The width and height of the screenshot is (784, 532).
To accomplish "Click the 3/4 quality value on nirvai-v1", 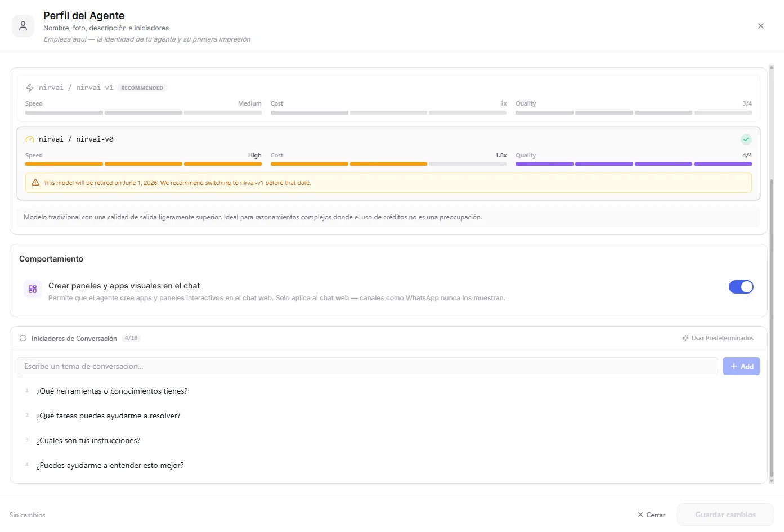I will [747, 103].
